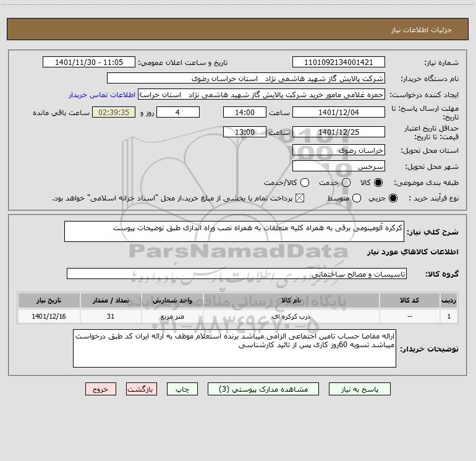This screenshot has width=476, height=461.
Task: Click the متر مربع unit cell
Action: [x=172, y=316]
